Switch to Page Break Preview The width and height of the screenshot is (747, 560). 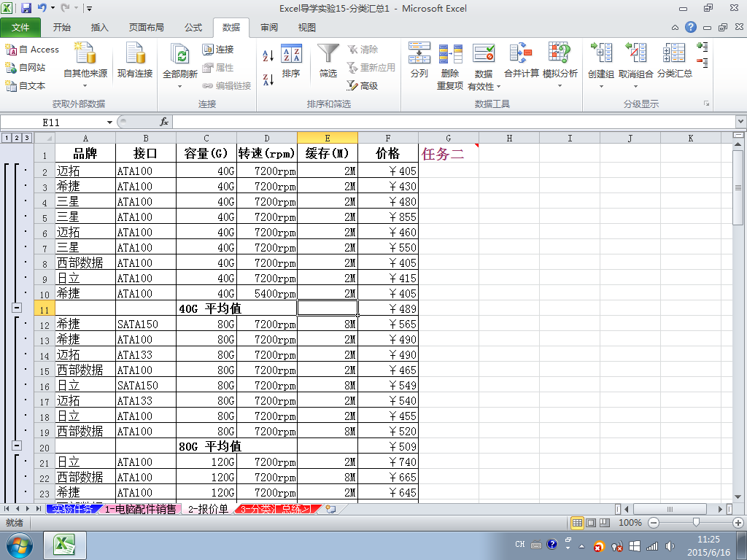tap(605, 523)
